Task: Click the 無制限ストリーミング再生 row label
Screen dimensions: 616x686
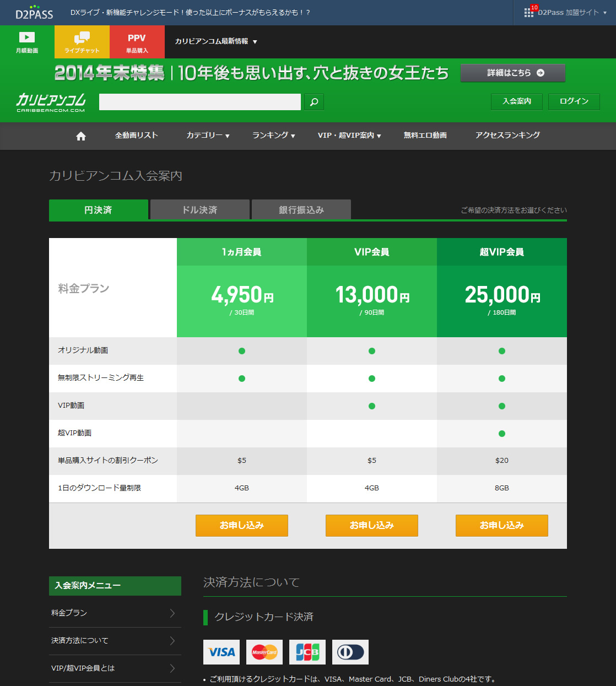Action: point(101,378)
